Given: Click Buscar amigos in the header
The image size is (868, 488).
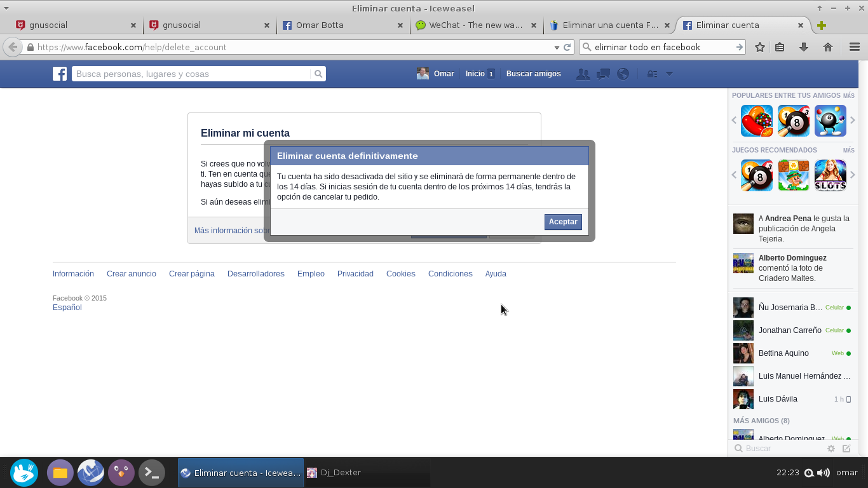Looking at the screenshot, I should tap(534, 74).
